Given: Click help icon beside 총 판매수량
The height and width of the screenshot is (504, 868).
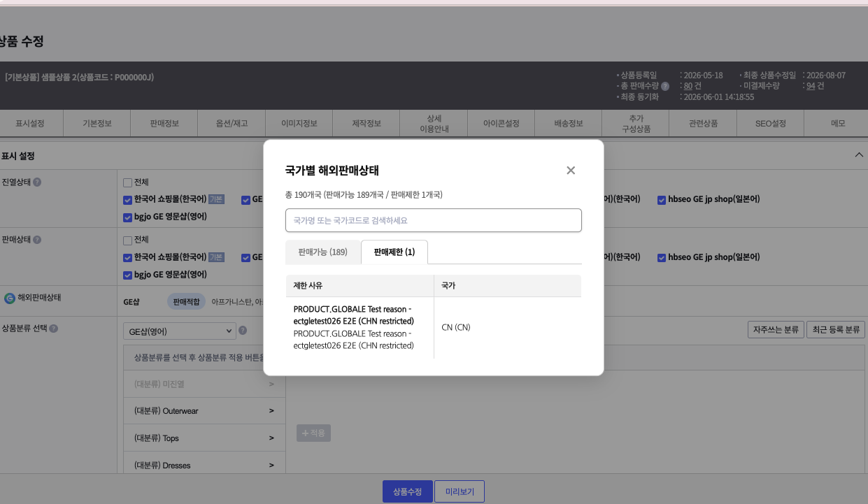Looking at the screenshot, I should (665, 86).
